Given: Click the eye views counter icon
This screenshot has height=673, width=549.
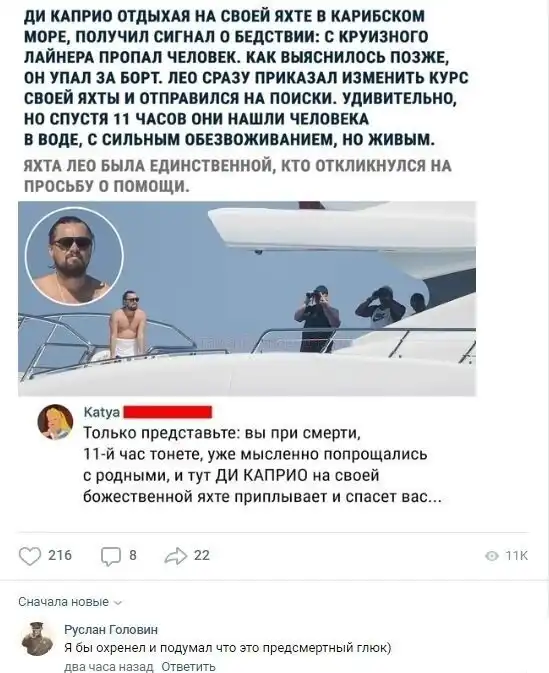Looking at the screenshot, I should [x=491, y=556].
